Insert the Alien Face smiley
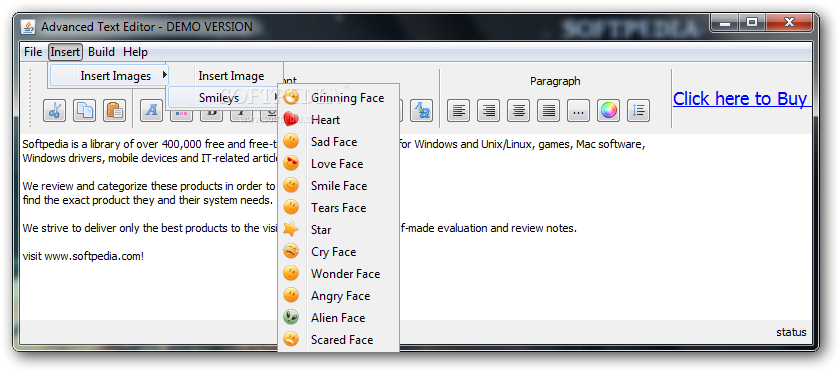 [x=339, y=317]
